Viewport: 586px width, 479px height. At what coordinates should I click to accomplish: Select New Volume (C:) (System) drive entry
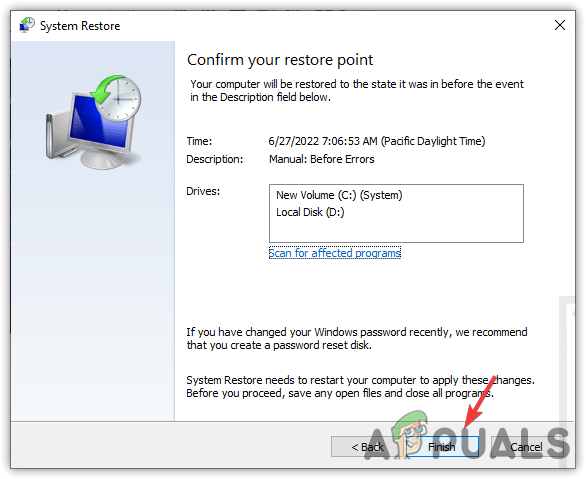(339, 195)
